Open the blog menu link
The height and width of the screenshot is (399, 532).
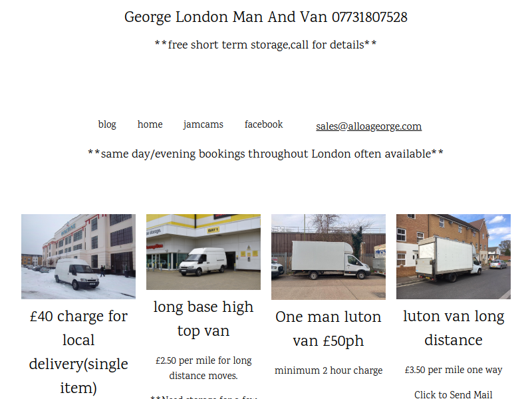[x=107, y=124]
